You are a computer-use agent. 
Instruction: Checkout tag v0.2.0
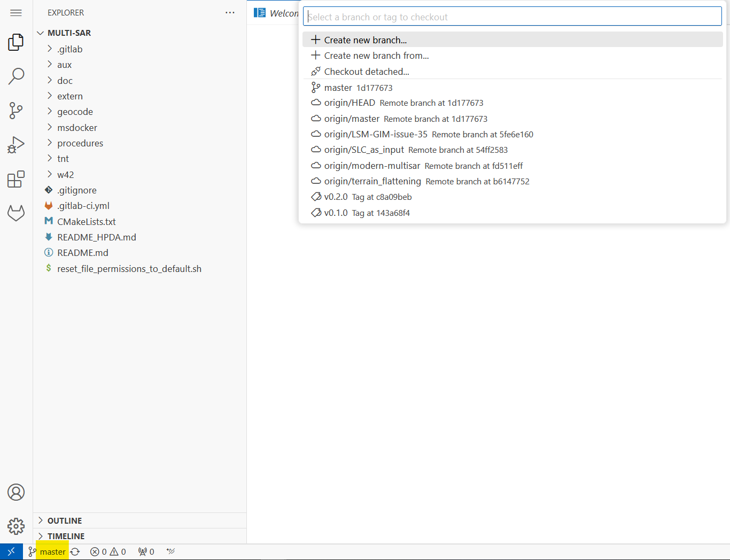[x=512, y=197]
